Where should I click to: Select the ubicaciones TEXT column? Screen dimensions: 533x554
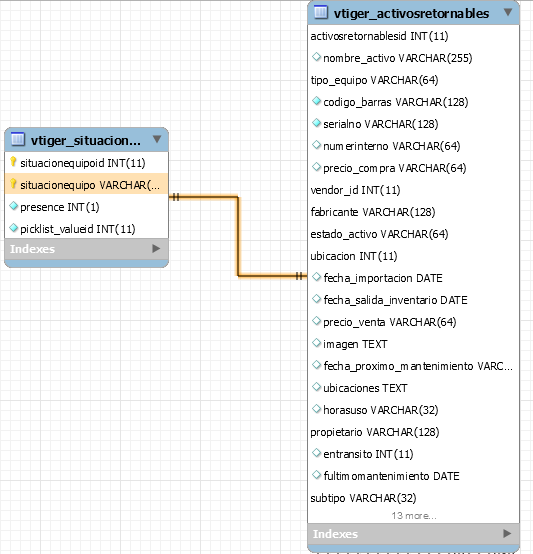tap(413, 388)
